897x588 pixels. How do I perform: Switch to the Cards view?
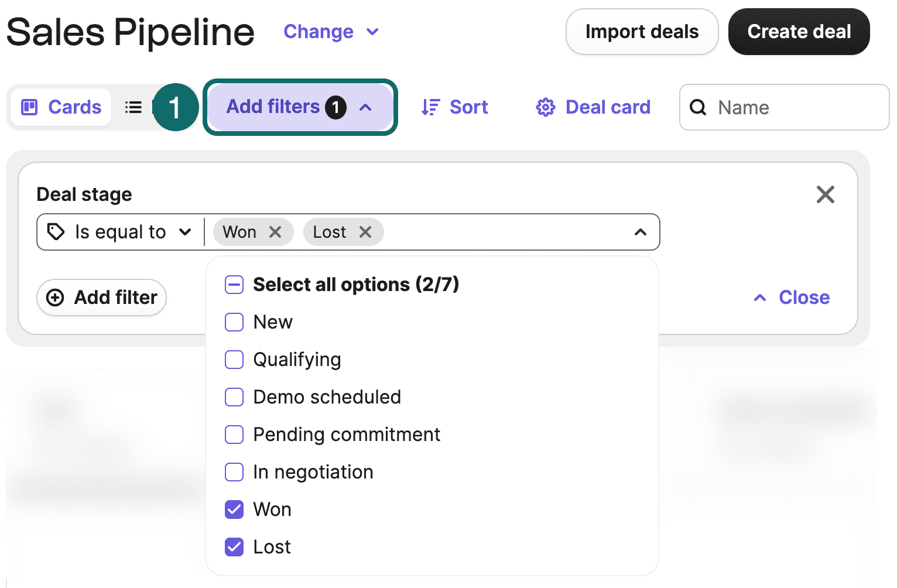(x=61, y=107)
